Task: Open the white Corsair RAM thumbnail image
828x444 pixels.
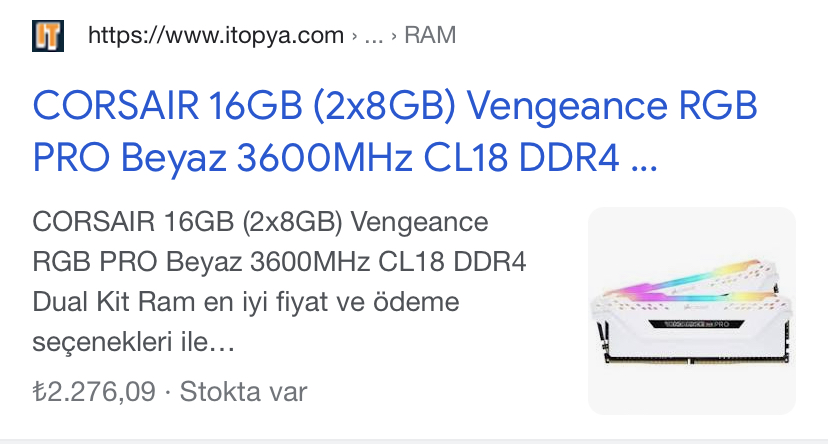Action: pos(692,310)
